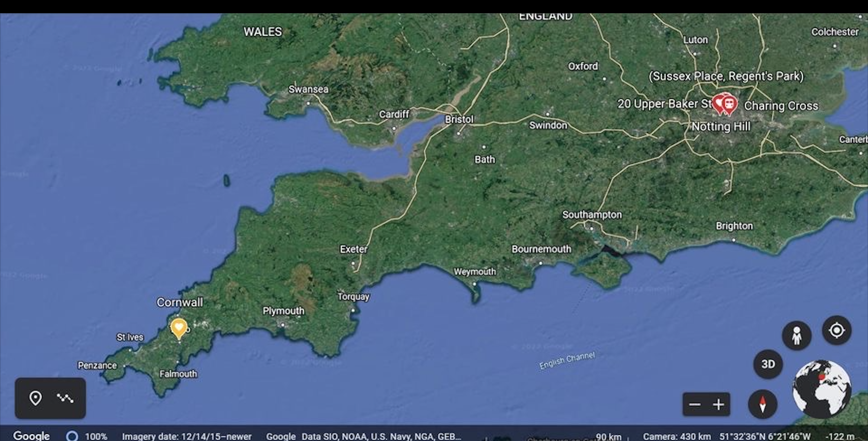Click the fly to my location button

pos(836,330)
